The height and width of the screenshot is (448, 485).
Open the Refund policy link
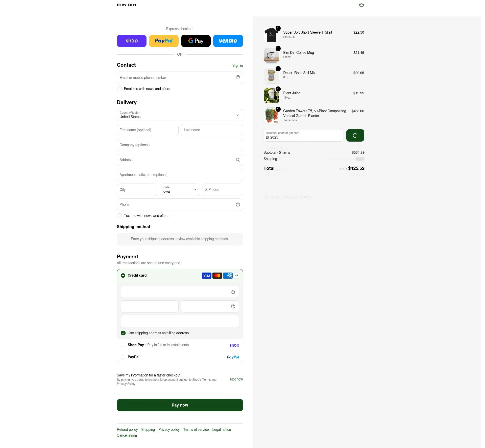click(x=127, y=430)
